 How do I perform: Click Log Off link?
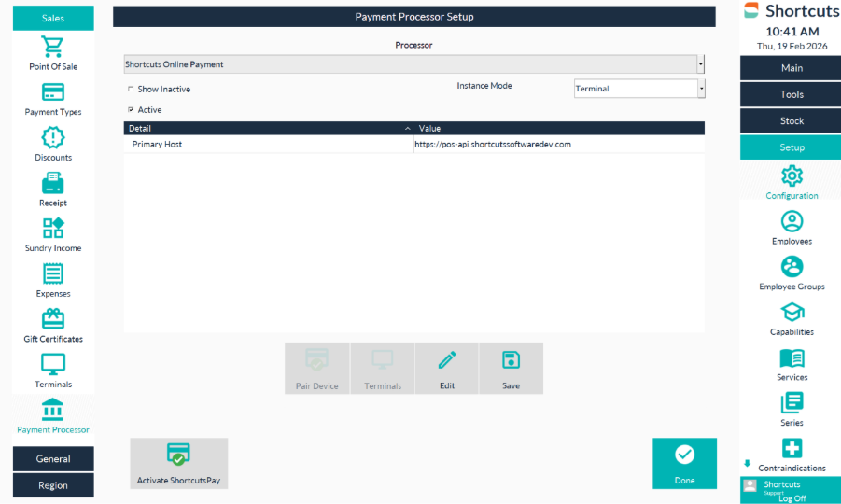point(792,498)
